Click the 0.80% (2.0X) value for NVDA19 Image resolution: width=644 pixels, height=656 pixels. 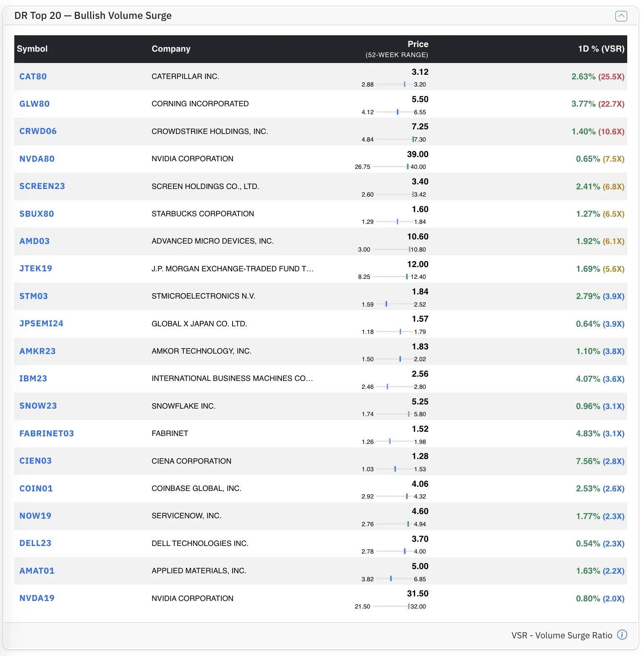(600, 598)
